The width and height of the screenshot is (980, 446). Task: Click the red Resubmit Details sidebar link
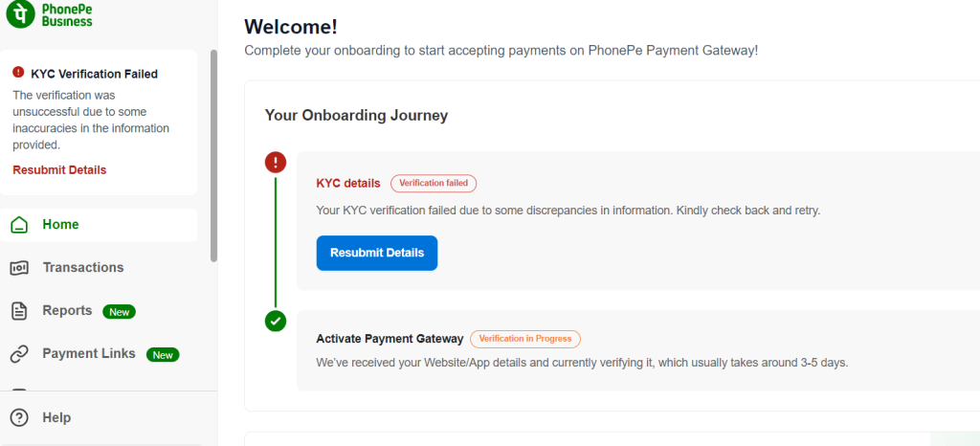pos(59,170)
